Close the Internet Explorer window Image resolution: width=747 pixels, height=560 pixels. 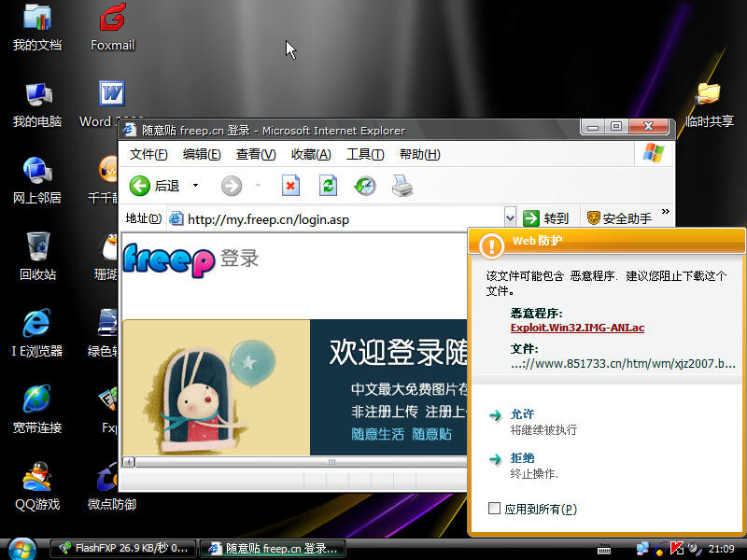point(648,127)
